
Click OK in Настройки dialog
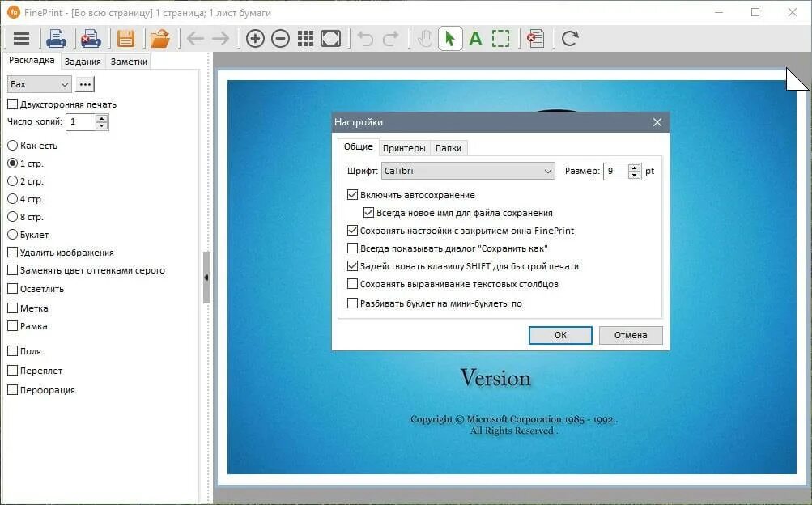pos(560,335)
